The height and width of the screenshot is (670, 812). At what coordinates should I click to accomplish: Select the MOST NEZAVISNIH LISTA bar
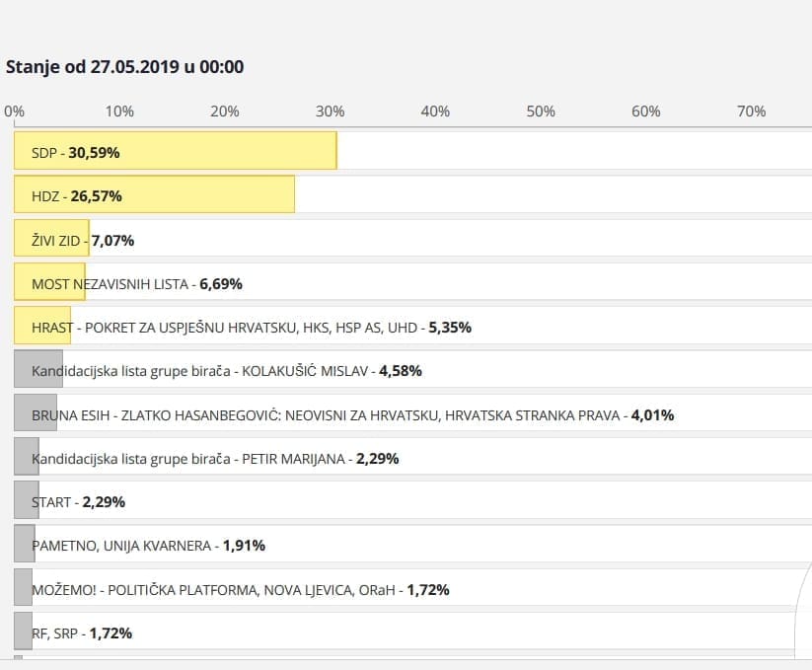[49, 282]
